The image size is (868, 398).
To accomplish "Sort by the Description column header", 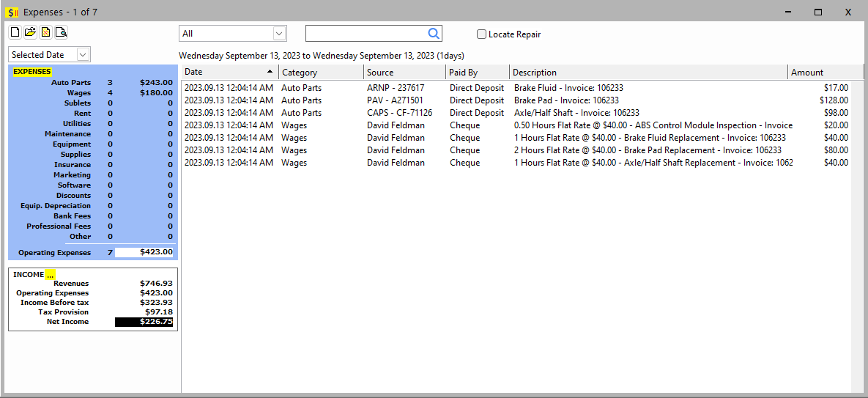I will click(648, 72).
